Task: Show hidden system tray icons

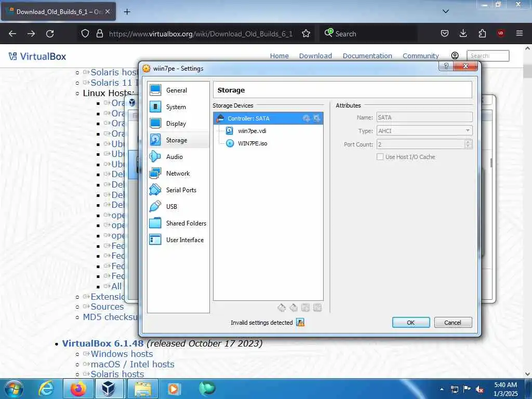Action: (442, 390)
